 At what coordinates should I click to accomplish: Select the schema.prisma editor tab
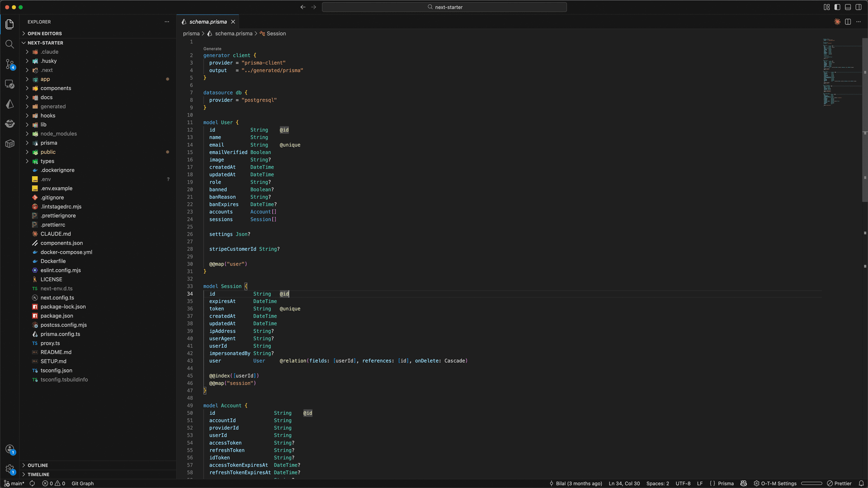point(208,22)
